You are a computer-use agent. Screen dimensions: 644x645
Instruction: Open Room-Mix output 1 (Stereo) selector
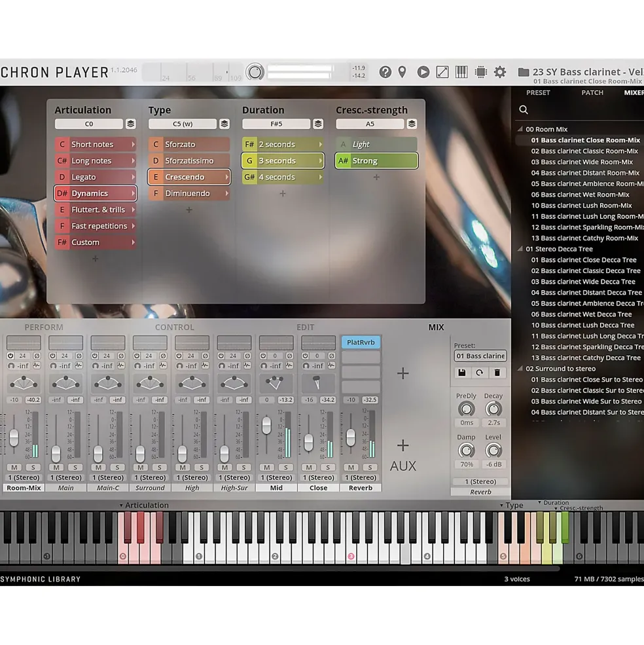(24, 477)
